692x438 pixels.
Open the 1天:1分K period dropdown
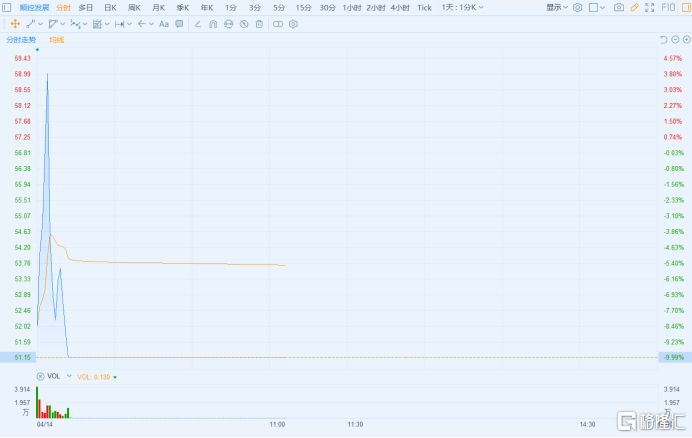(x=462, y=8)
